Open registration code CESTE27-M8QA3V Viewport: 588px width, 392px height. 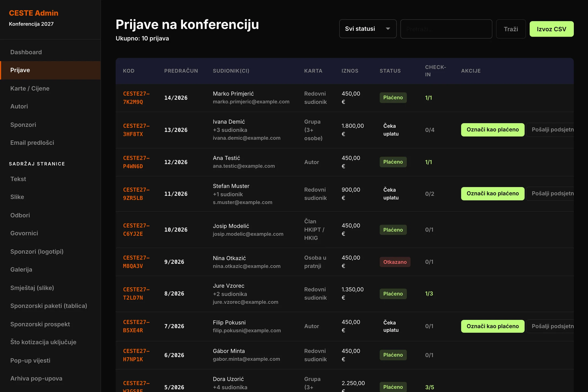pos(136,262)
